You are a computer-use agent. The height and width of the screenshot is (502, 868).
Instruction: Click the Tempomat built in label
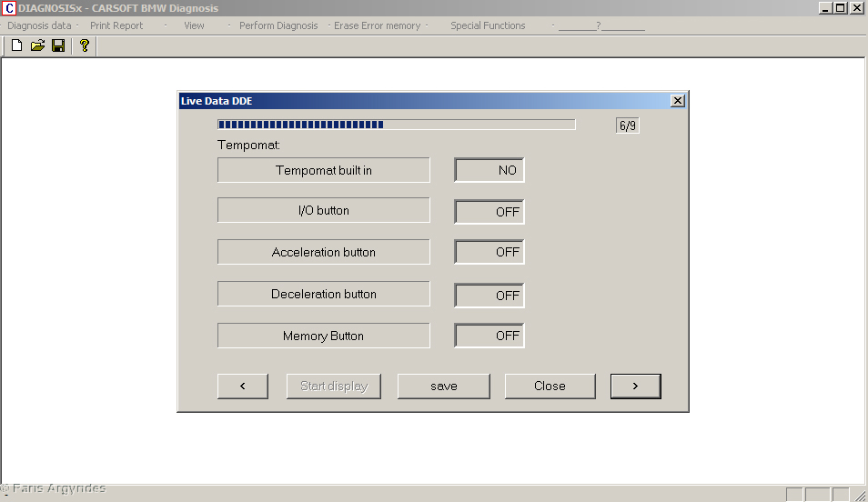[x=323, y=170]
